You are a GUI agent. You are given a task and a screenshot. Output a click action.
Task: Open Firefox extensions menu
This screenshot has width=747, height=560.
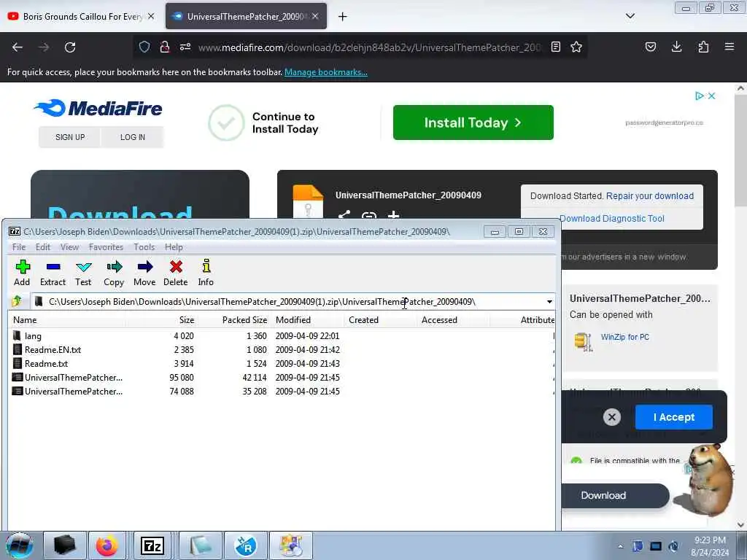[x=703, y=47]
